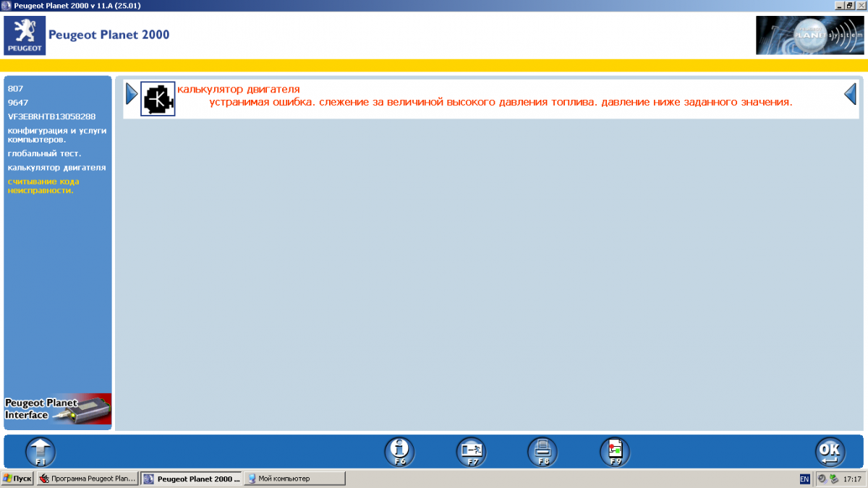Open the F6 information icon
The image size is (868, 488).
coord(399,452)
